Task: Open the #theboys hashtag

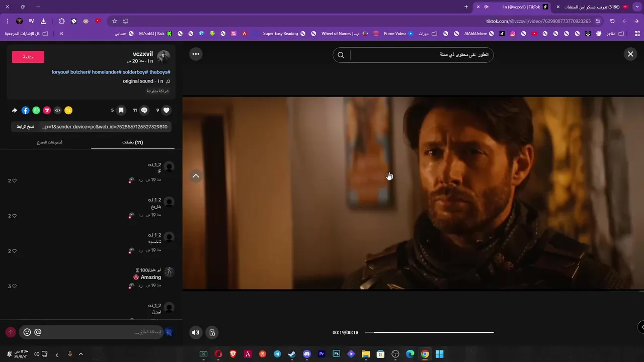Action: [x=160, y=72]
